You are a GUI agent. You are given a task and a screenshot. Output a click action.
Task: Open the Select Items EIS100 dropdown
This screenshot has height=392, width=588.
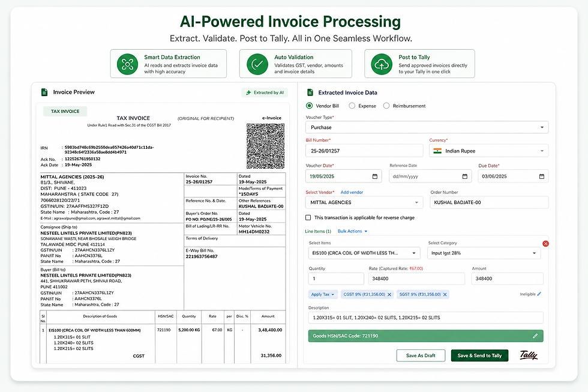364,253
